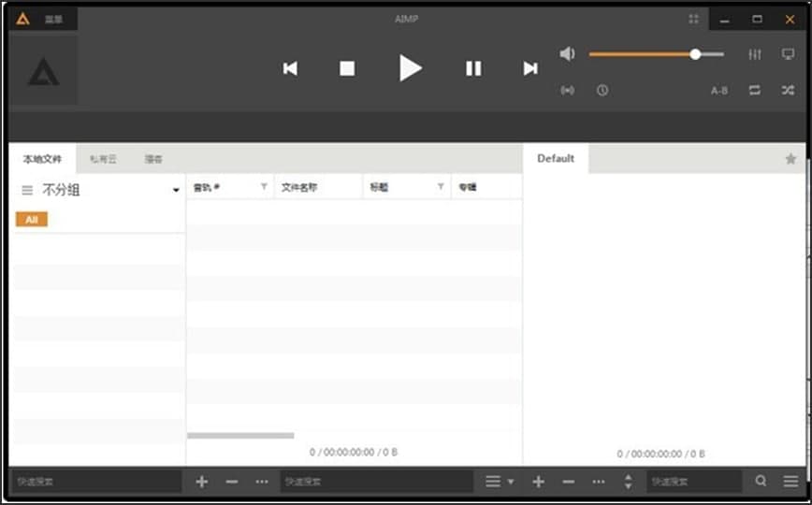Skip to the next track
Screen dimensions: 812x505
coord(530,68)
